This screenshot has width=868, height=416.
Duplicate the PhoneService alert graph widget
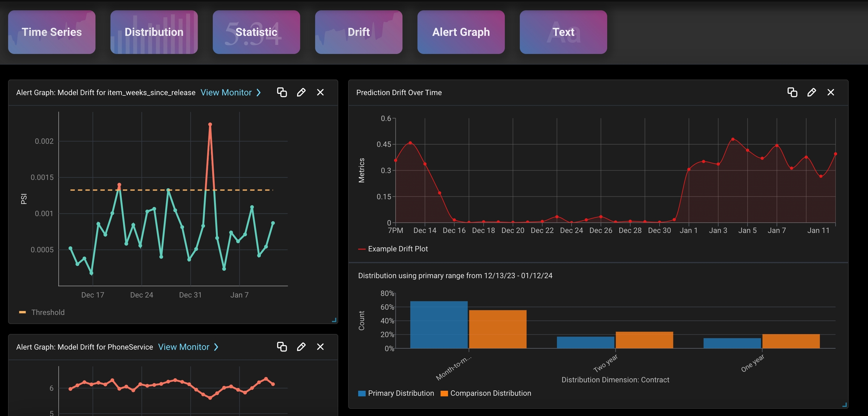pyautogui.click(x=282, y=347)
